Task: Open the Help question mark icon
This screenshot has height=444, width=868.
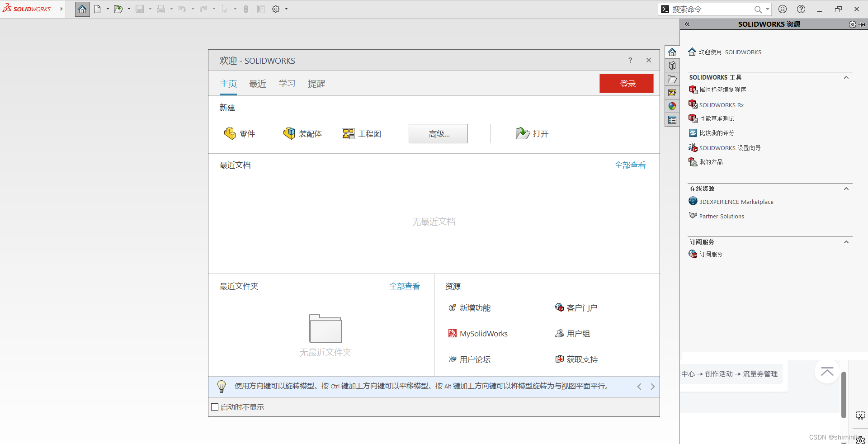Action: [x=801, y=9]
